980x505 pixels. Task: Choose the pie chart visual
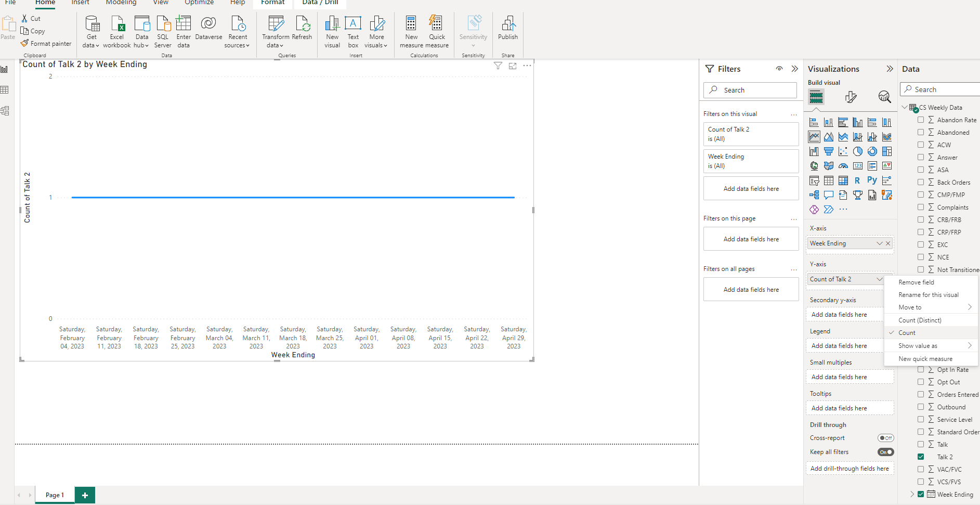click(x=858, y=151)
